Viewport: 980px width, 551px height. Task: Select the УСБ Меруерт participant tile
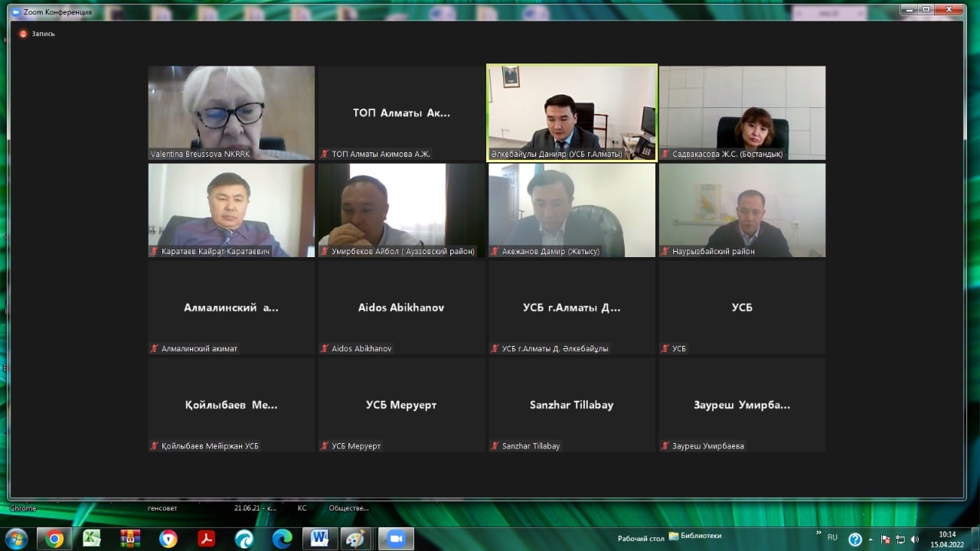401,405
